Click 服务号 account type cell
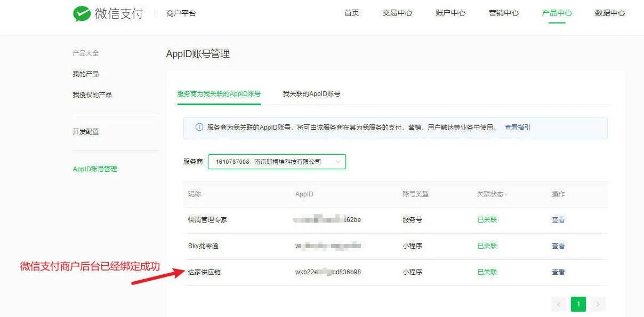This screenshot has height=317, width=644. pos(412,219)
